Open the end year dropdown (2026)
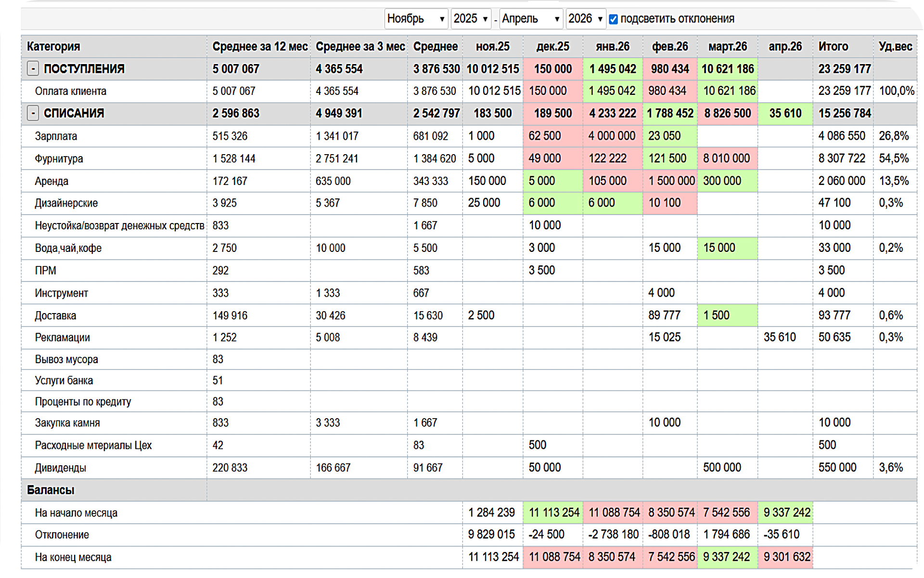 coord(585,19)
